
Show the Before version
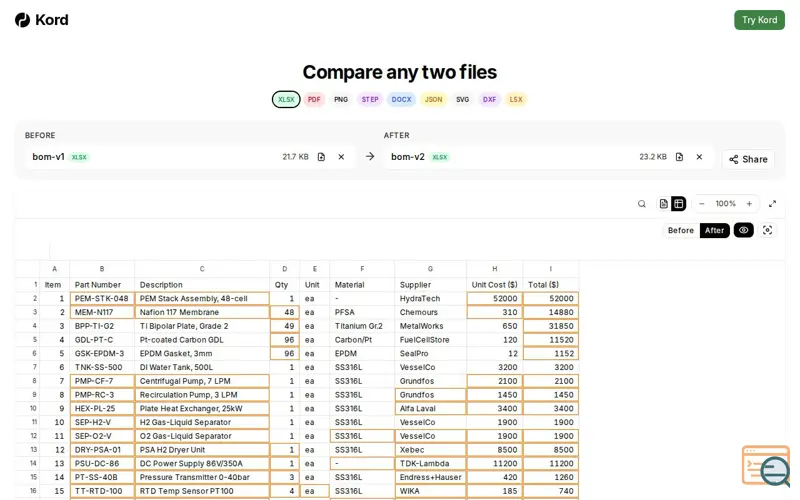click(x=681, y=230)
